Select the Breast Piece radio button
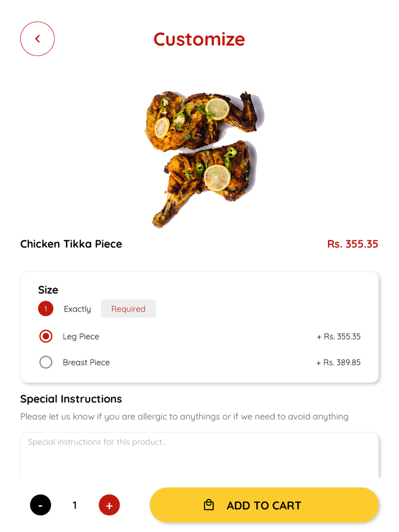This screenshot has height=532, width=399. (x=46, y=362)
